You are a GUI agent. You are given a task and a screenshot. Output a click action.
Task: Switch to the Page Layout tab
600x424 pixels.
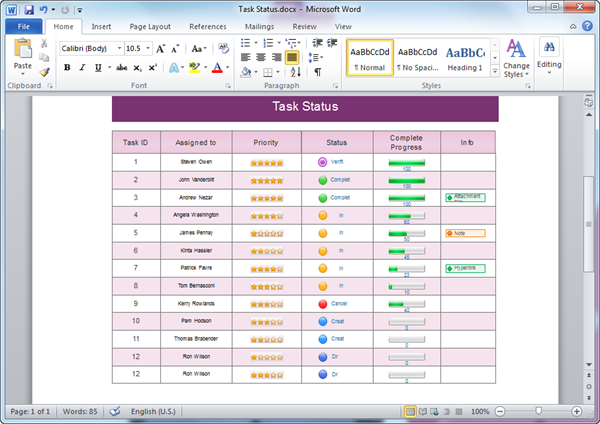pyautogui.click(x=150, y=26)
